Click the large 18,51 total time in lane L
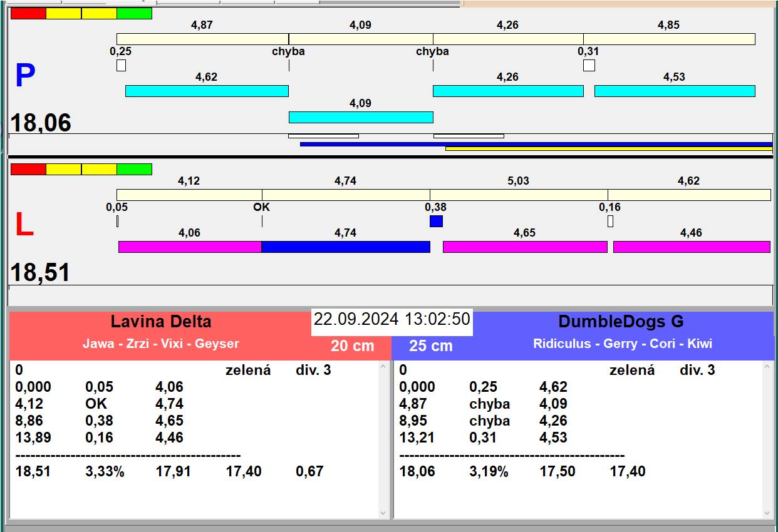The width and height of the screenshot is (778, 532). pyautogui.click(x=40, y=273)
